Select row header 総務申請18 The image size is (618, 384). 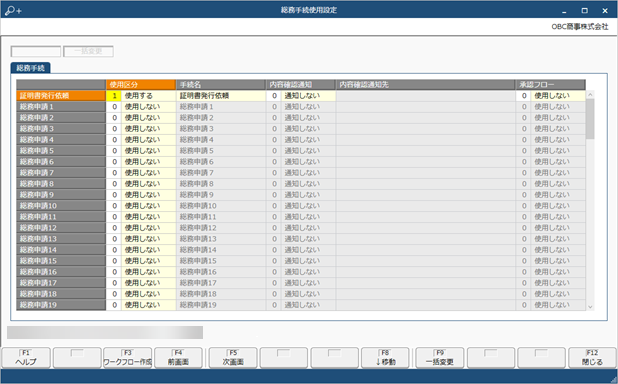coord(61,294)
